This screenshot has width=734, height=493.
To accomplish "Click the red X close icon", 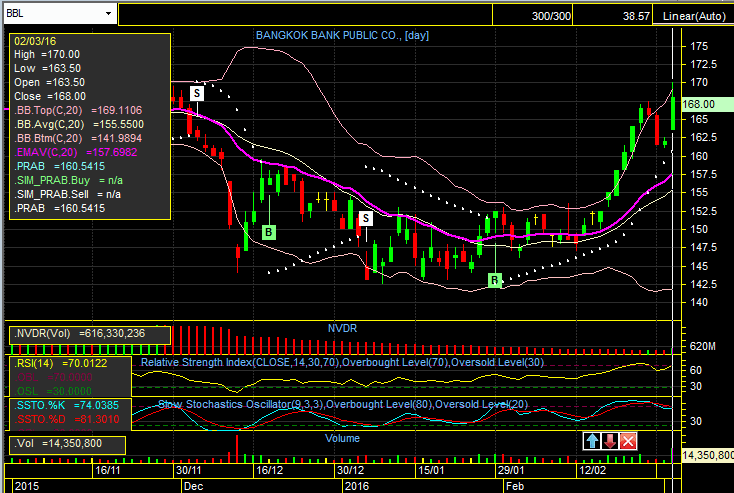I will pyautogui.click(x=628, y=441).
